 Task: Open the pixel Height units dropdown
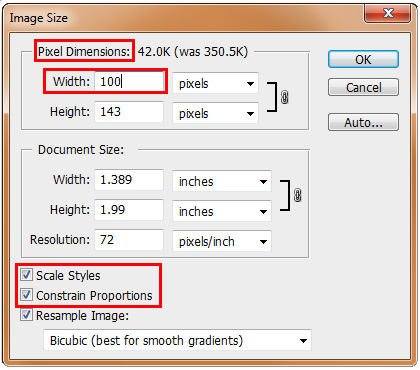click(215, 113)
